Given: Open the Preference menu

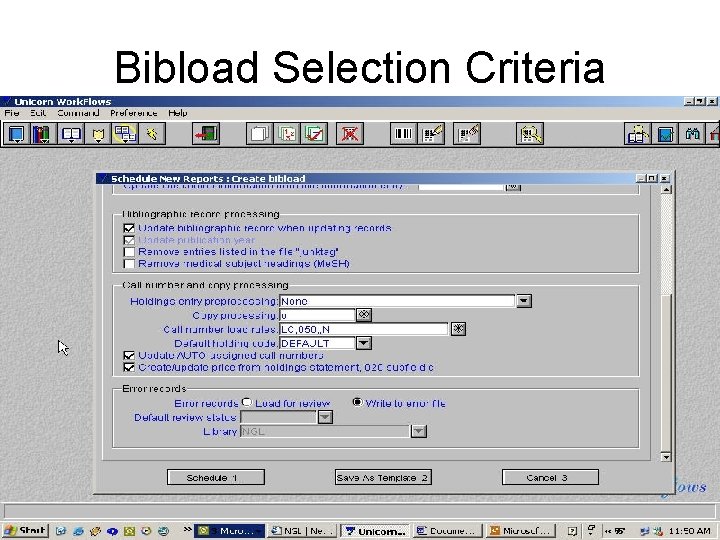Looking at the screenshot, I should (134, 113).
